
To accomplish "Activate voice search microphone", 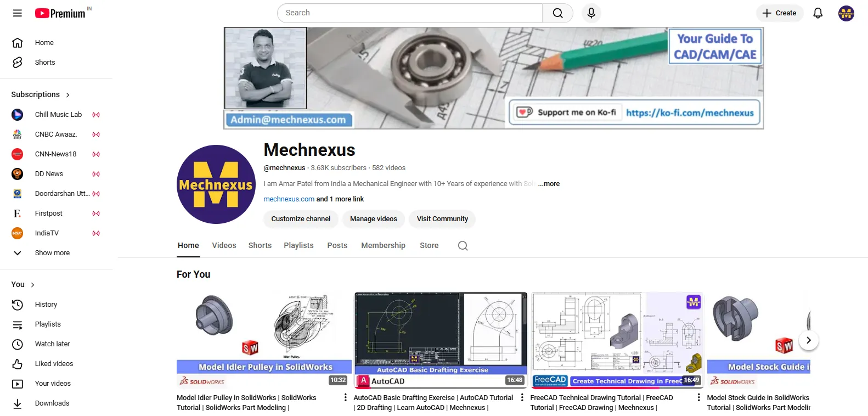I will [591, 13].
